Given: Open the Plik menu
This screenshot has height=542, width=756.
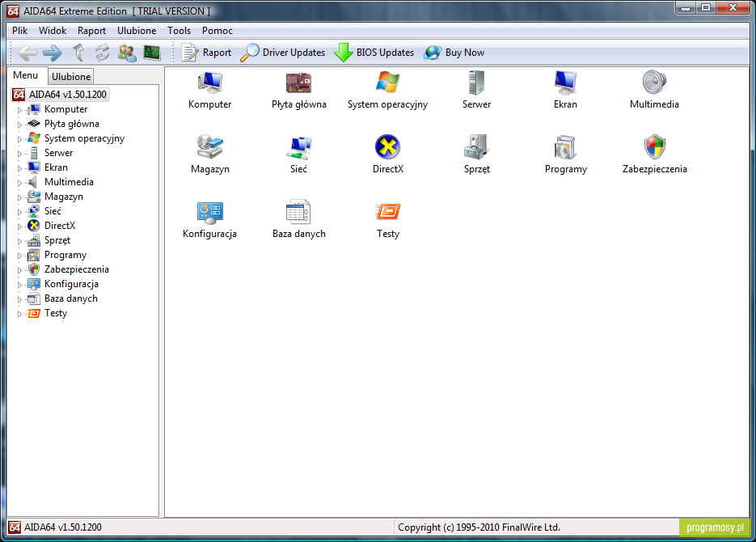Looking at the screenshot, I should click(x=19, y=31).
